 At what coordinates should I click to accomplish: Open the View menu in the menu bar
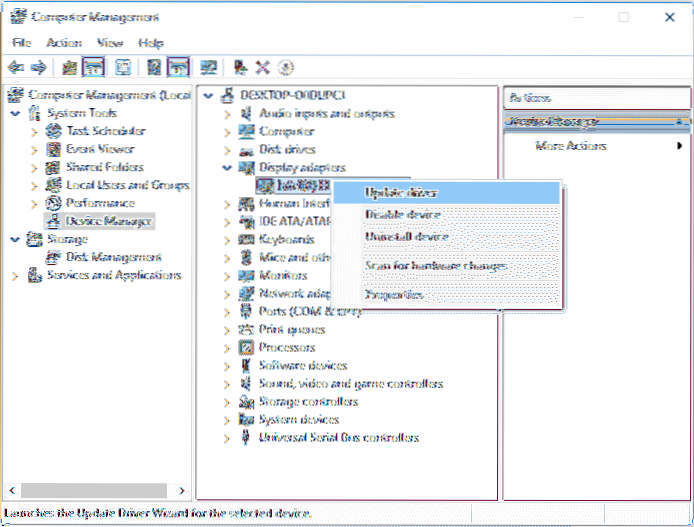(x=109, y=43)
